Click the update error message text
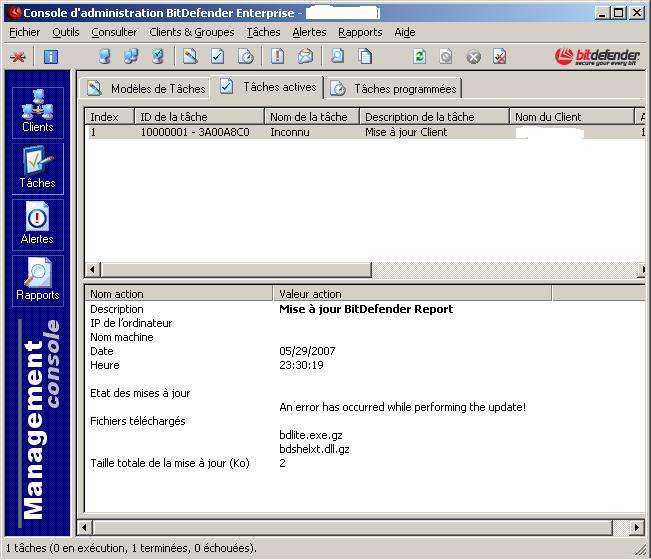Viewport: 651px width, 560px height. [403, 407]
